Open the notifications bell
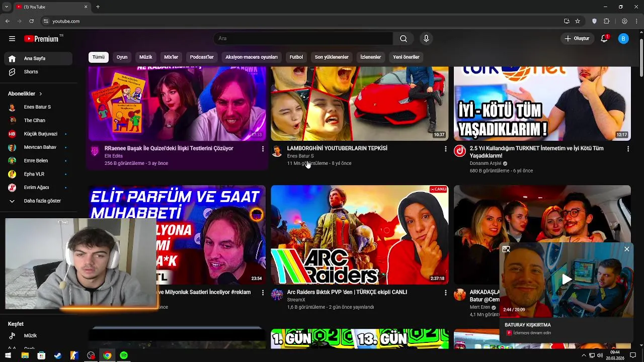Viewport: 644px width, 362px height. point(604,39)
